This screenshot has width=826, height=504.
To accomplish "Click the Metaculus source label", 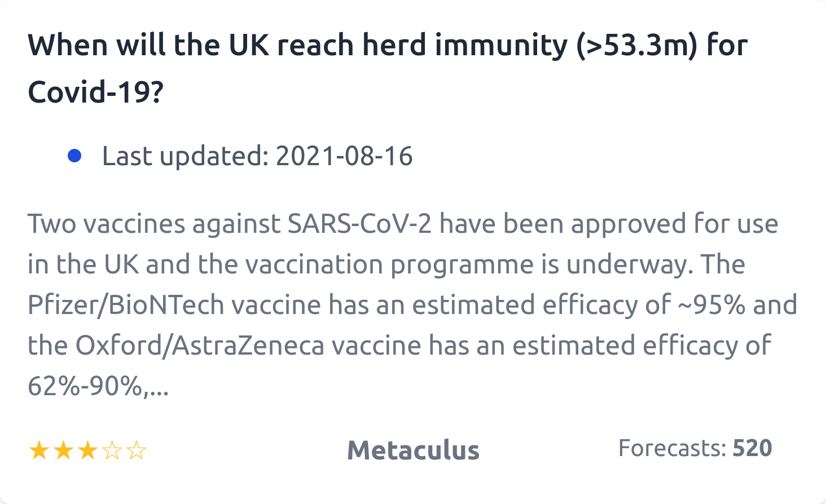I will 413,450.
